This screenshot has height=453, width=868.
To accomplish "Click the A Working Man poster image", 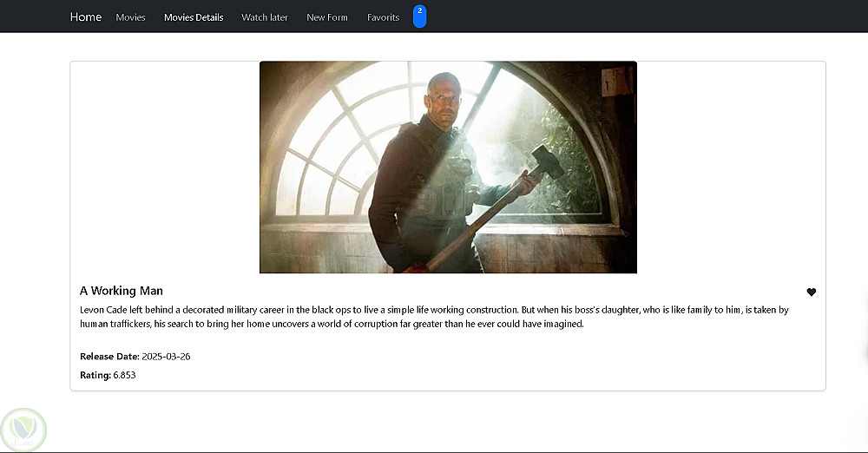I will click(x=449, y=167).
